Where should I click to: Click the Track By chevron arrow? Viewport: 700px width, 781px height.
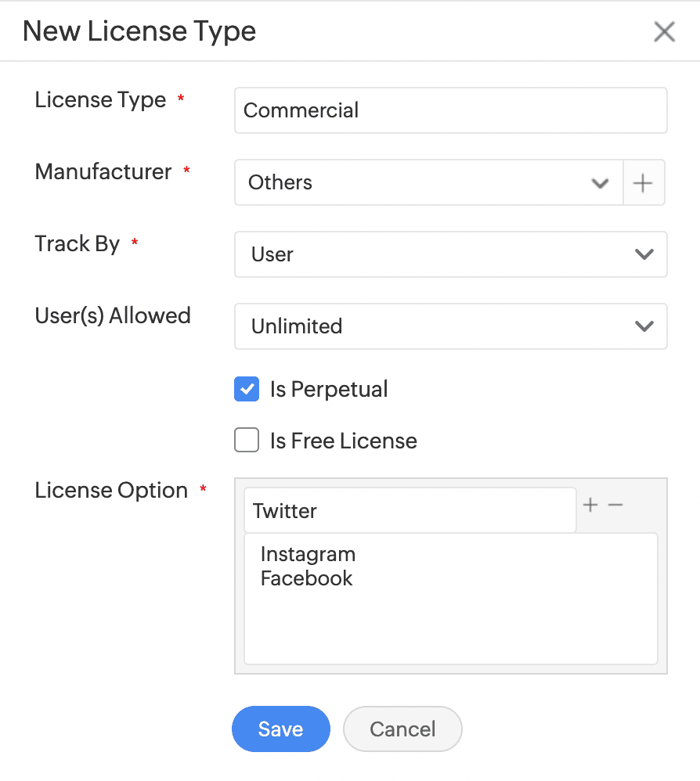pos(644,254)
